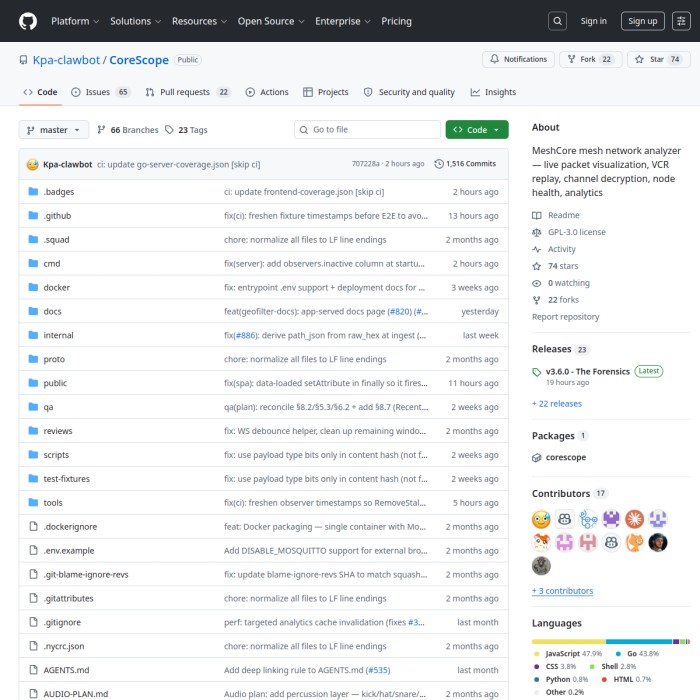Click the .dockerignore file icon

point(33,526)
